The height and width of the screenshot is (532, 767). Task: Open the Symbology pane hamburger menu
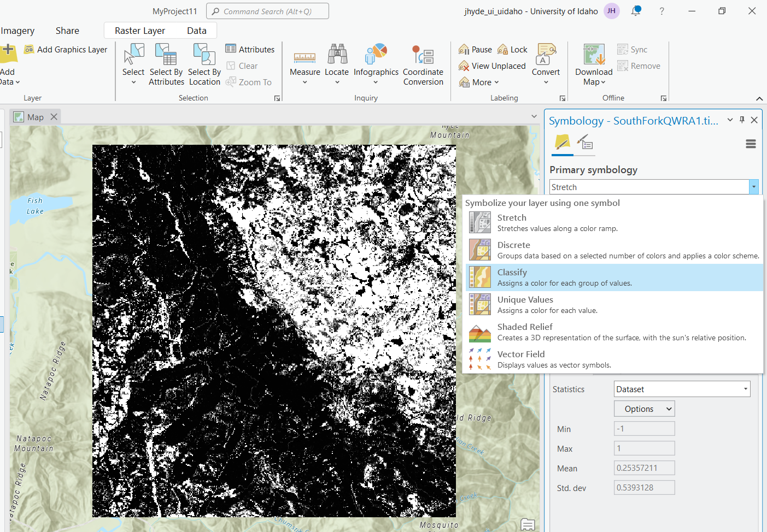click(751, 144)
